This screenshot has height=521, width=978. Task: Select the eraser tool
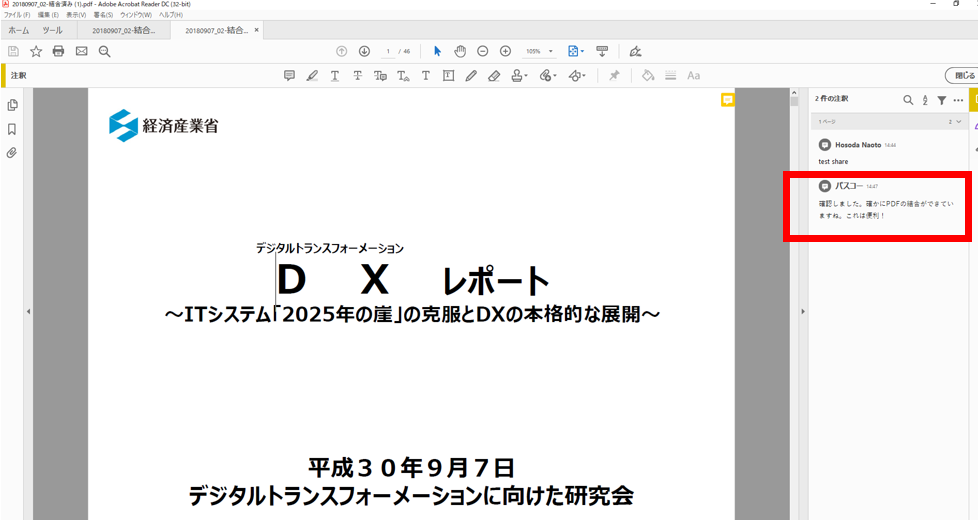pos(494,75)
